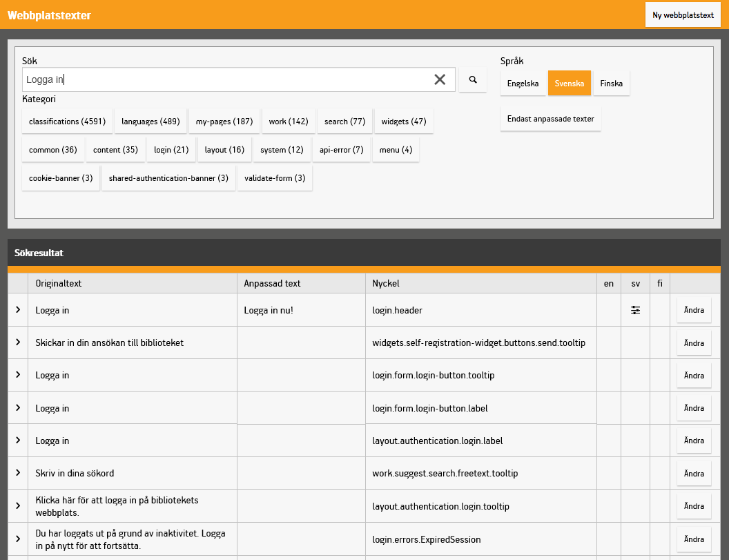Image resolution: width=729 pixels, height=560 pixels.
Task: Choose the cookie-banner (3) category
Action: (61, 178)
